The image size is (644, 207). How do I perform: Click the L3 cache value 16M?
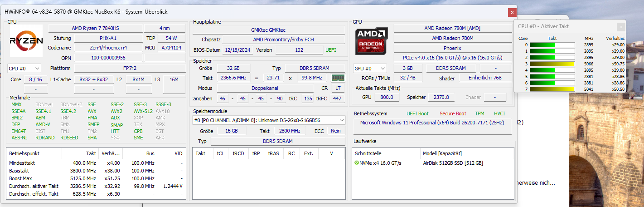pos(174,79)
